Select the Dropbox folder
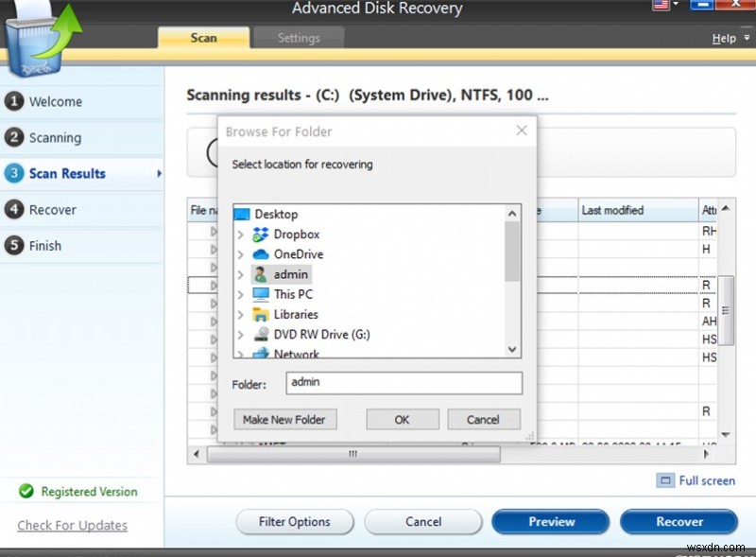This screenshot has width=756, height=557. [x=297, y=235]
